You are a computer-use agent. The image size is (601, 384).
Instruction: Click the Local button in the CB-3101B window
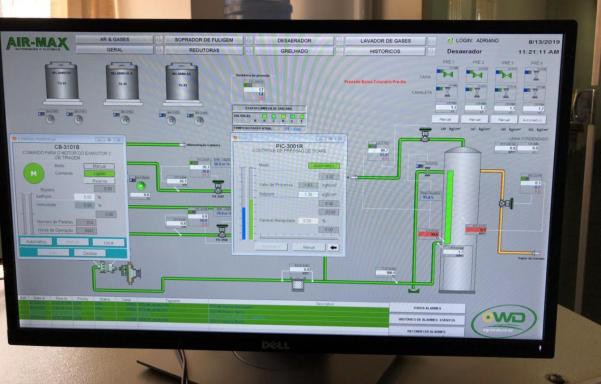109,243
